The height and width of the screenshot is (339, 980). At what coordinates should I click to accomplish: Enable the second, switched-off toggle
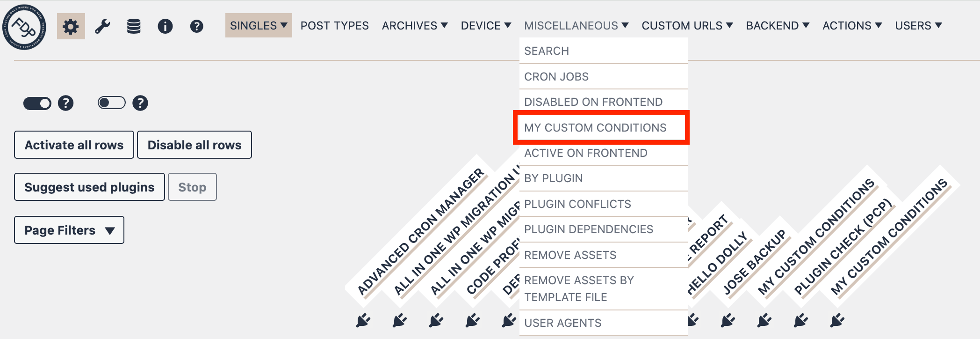[111, 103]
